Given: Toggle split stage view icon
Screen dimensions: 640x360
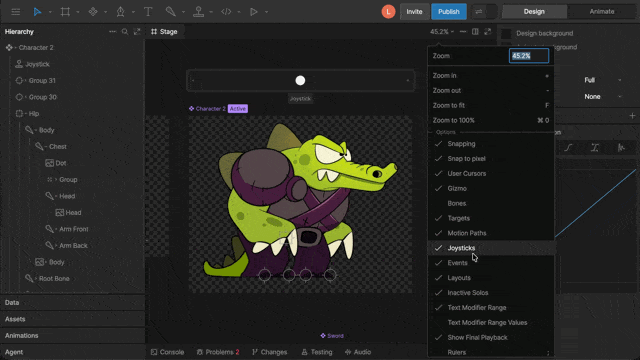Looking at the screenshot, I should tap(475, 31).
